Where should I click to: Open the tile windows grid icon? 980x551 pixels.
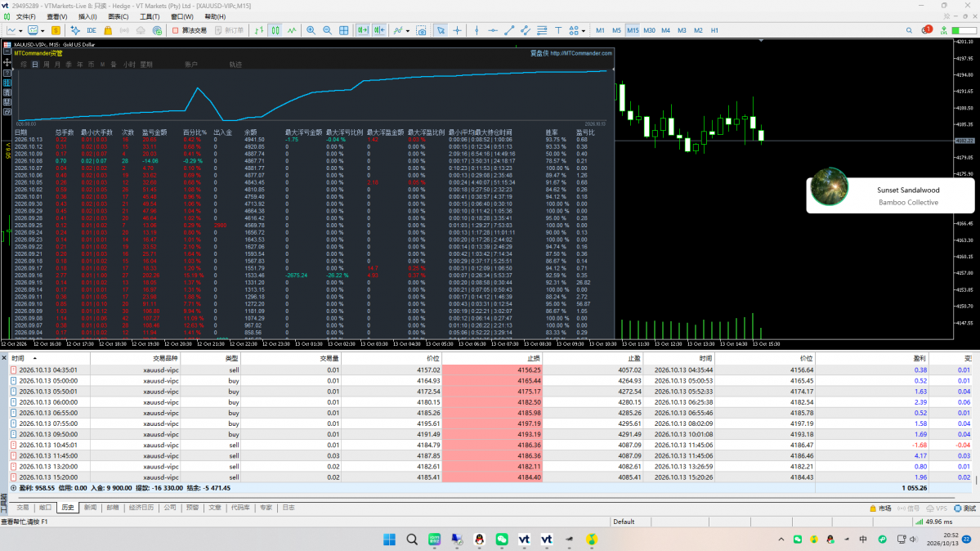tap(344, 30)
